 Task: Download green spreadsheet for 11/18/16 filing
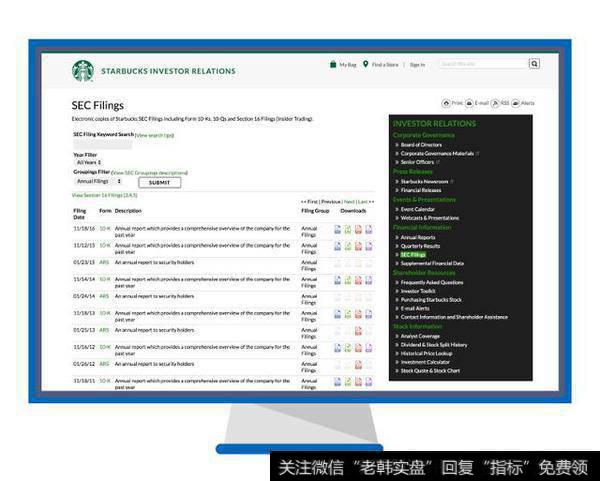[348, 230]
